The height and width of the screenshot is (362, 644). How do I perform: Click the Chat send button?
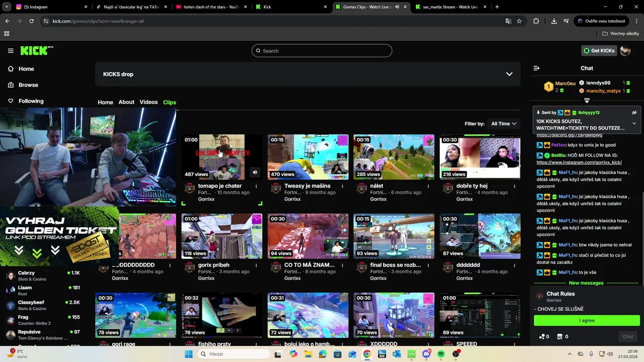pyautogui.click(x=628, y=337)
